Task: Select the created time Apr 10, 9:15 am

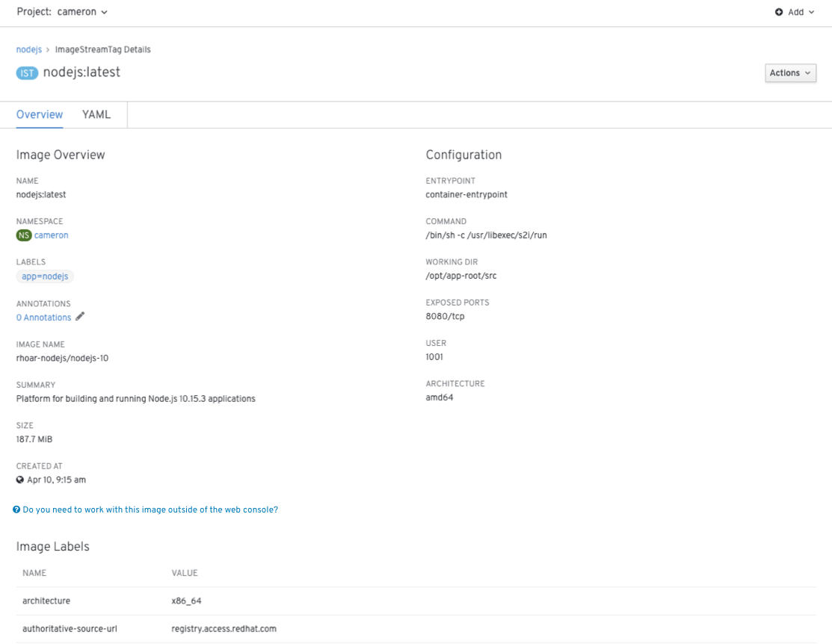Action: click(x=56, y=480)
